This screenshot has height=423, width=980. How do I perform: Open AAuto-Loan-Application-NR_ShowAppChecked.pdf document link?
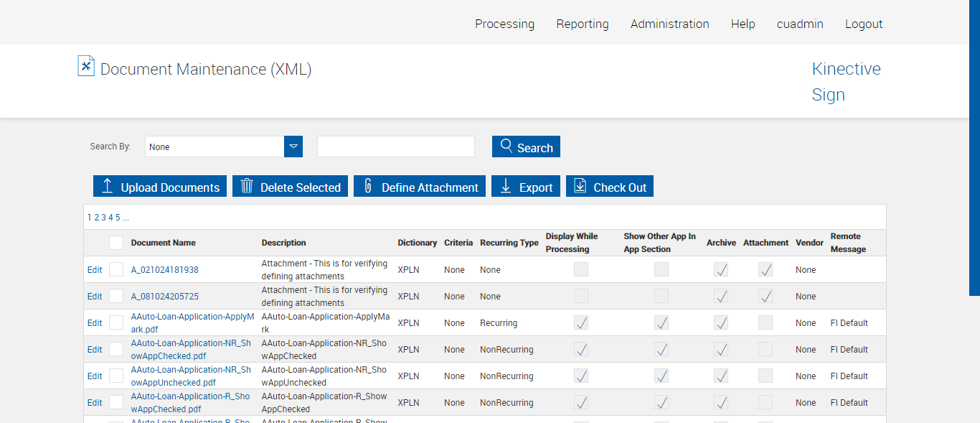(x=191, y=349)
